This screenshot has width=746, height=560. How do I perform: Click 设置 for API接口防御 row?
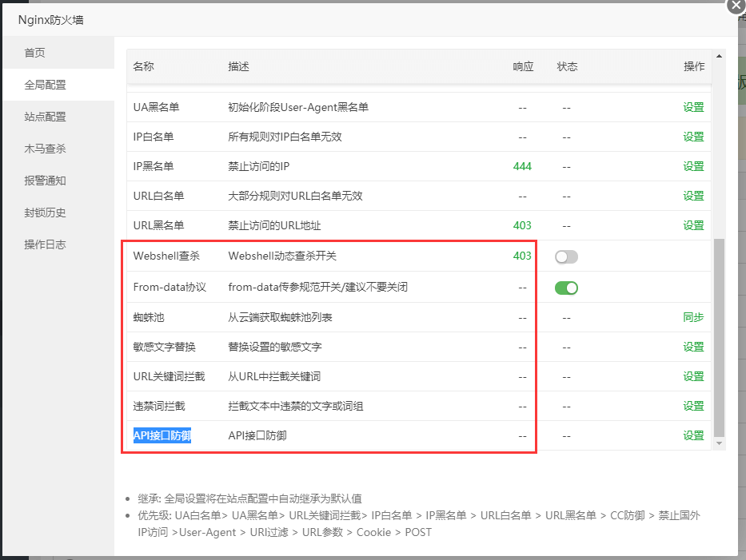click(693, 435)
